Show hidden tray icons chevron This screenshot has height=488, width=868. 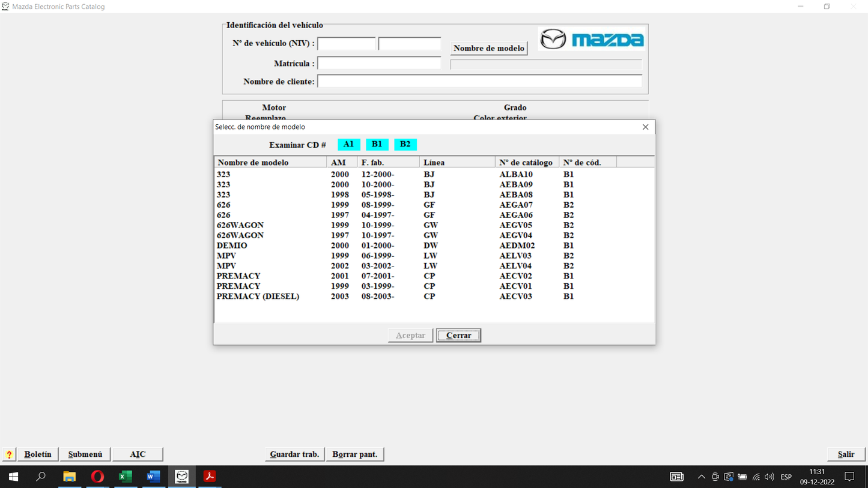tap(701, 477)
